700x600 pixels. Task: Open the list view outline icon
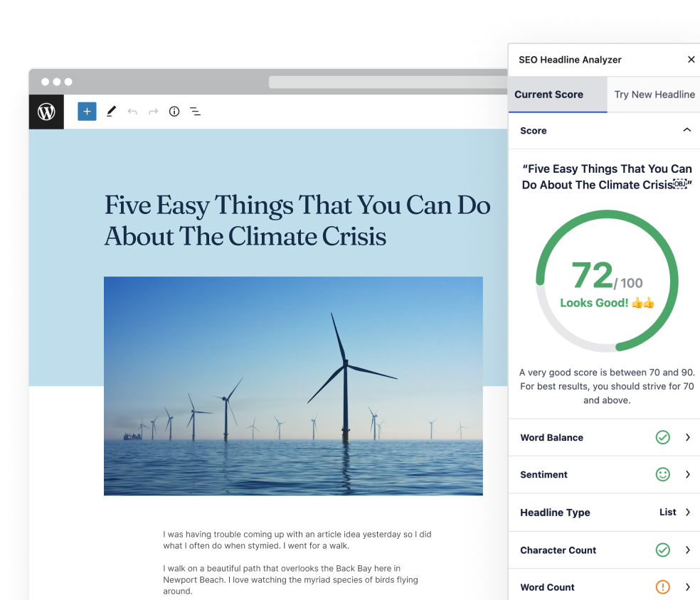(195, 112)
